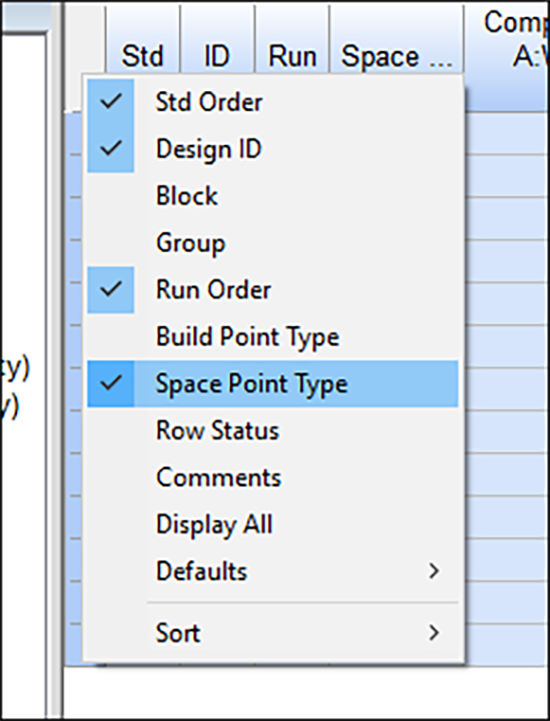Select the Run column header

[292, 56]
